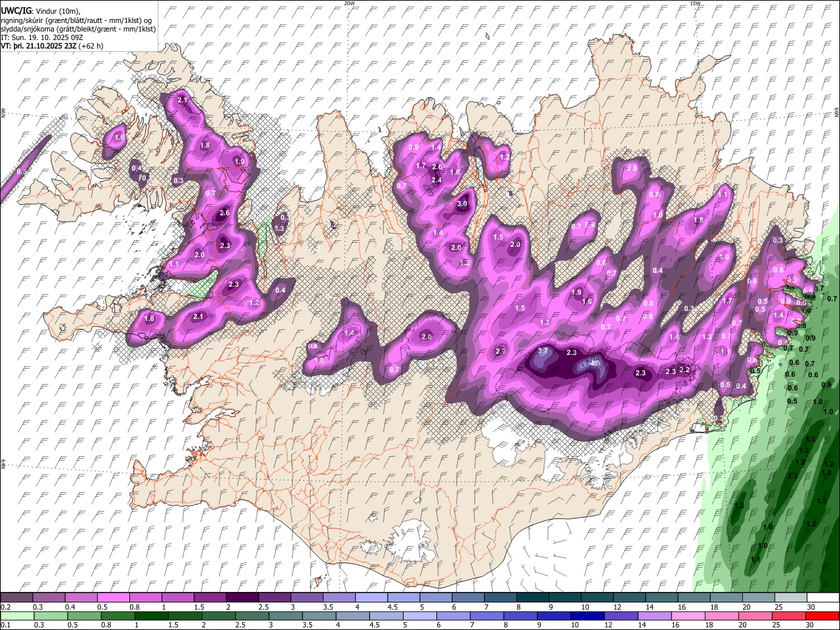This screenshot has width=840, height=630.
Task: Click upper legend swatch between 0.2 and 0.3
Action: [16, 597]
